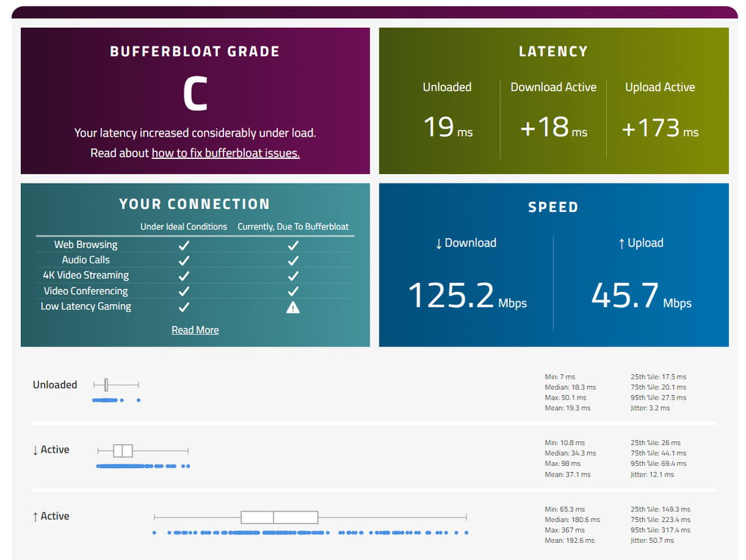Screen dimensions: 746x560
Task: Click the +173 ms upload active latency
Action: pyautogui.click(x=660, y=128)
